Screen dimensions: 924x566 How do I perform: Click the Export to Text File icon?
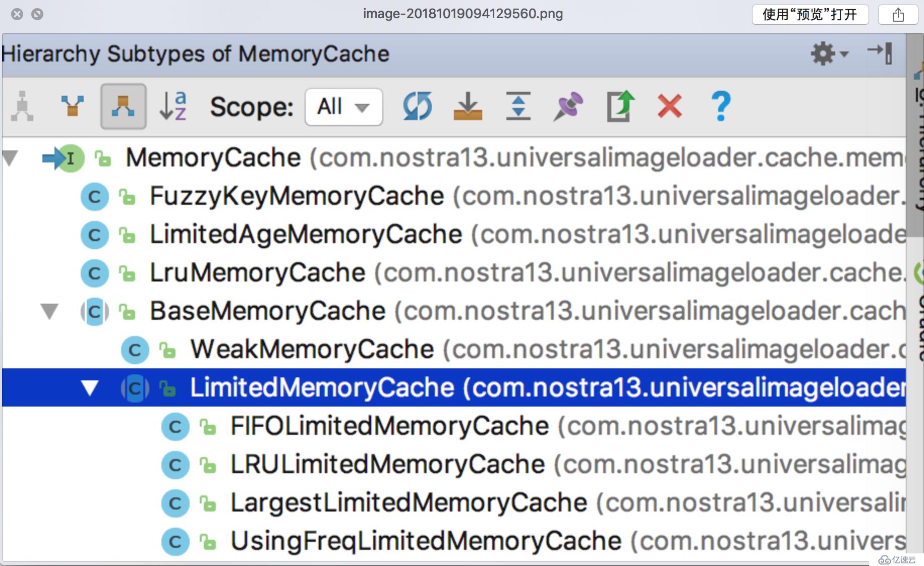[620, 106]
